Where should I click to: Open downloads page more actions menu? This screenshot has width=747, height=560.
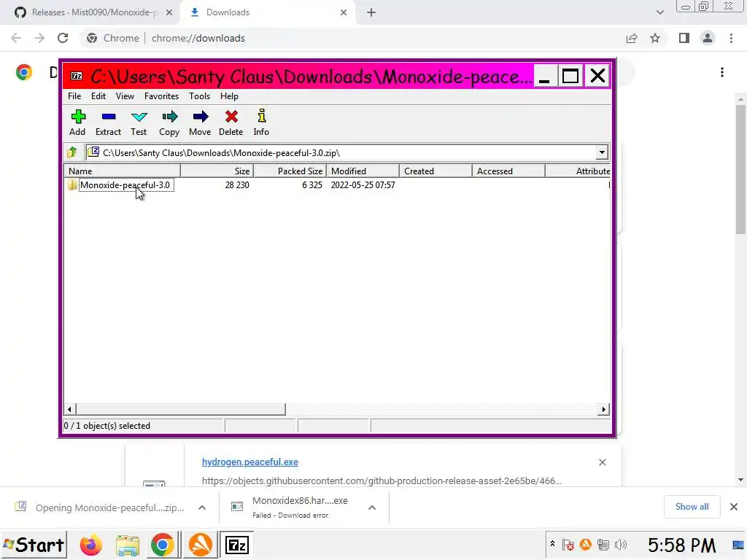(x=722, y=72)
